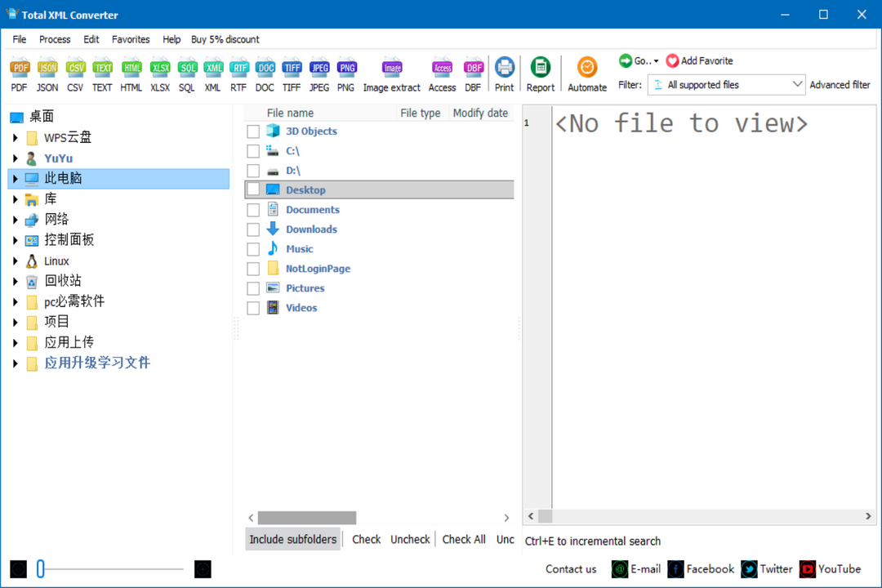The width and height of the screenshot is (882, 588).
Task: Expand the WPS云盘 folder arrow
Action: tap(16, 138)
